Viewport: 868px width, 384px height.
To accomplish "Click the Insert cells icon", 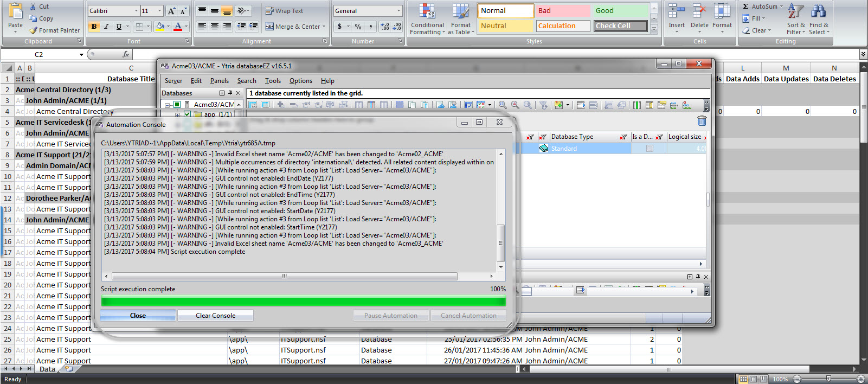I will point(677,11).
